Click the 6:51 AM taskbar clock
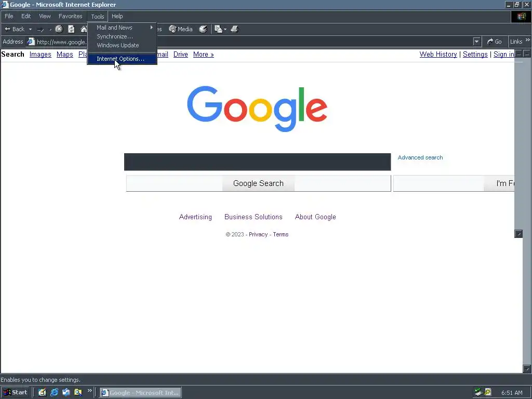 512,393
